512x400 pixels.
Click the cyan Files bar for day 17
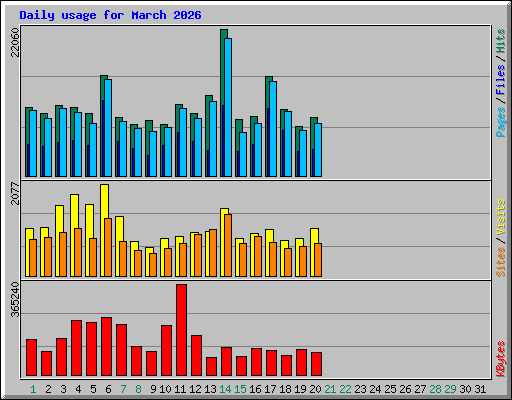point(273,129)
